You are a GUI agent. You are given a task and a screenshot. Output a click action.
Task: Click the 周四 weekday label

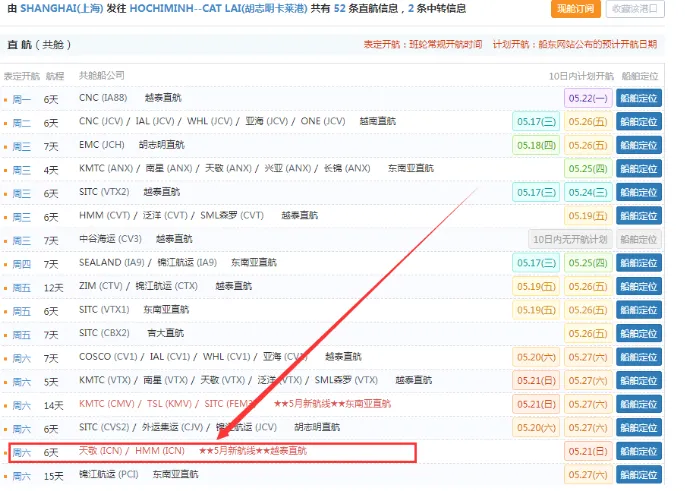(22, 265)
